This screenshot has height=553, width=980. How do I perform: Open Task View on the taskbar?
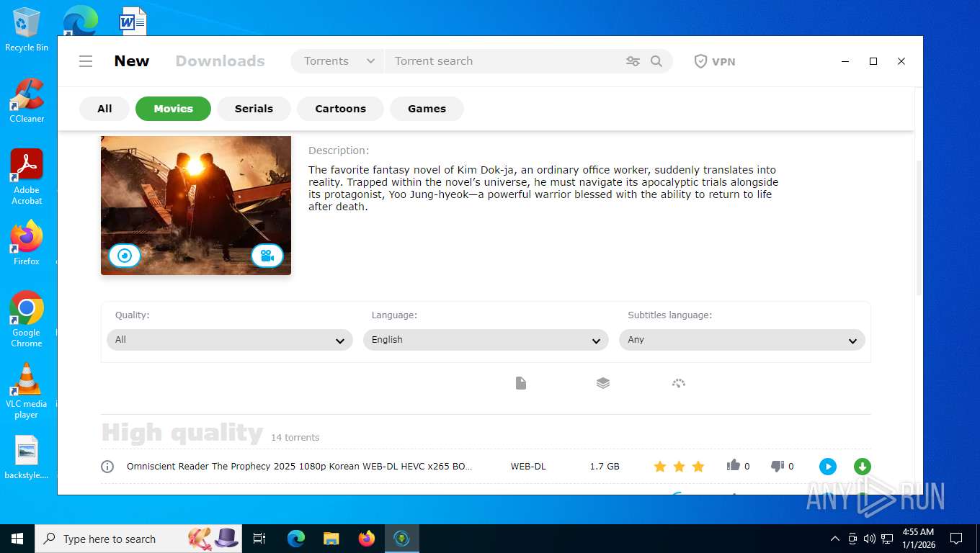(259, 539)
